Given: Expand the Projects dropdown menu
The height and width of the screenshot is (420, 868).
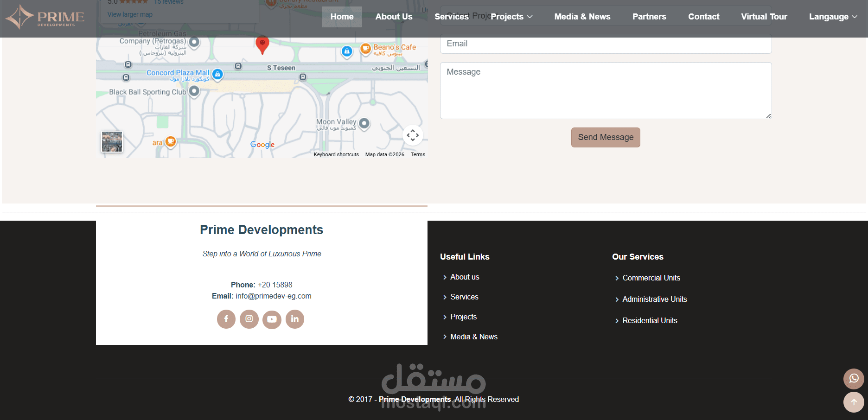Looking at the screenshot, I should 511,17.
